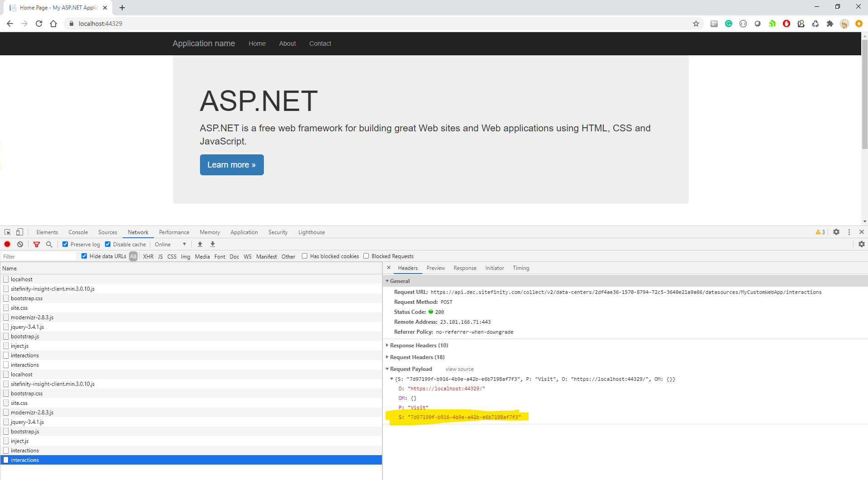Uncheck Hide data URLs
The height and width of the screenshot is (480, 868).
[x=84, y=256]
